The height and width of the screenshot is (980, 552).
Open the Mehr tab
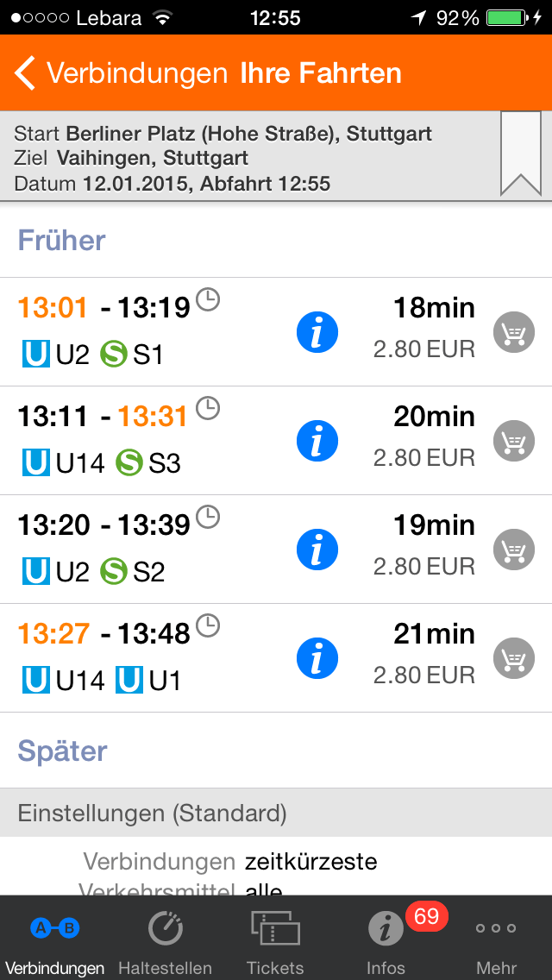[496, 939]
